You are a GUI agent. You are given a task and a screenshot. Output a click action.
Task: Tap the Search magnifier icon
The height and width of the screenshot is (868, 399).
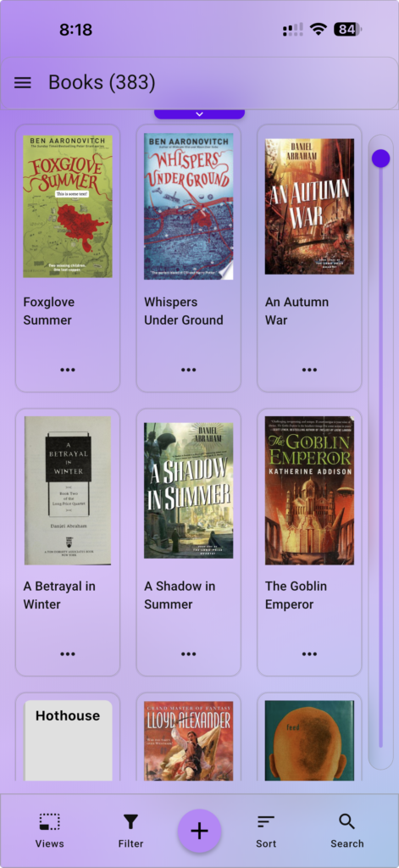click(x=347, y=822)
